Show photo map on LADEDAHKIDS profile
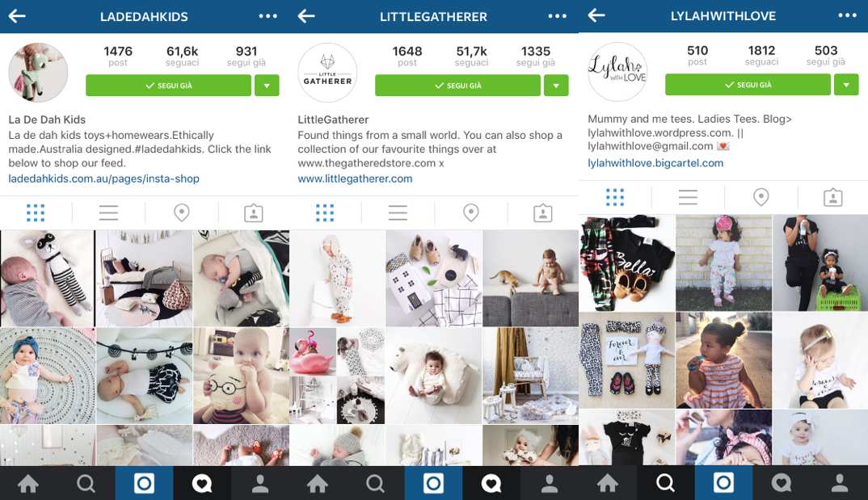This screenshot has height=500, width=868. tap(182, 213)
